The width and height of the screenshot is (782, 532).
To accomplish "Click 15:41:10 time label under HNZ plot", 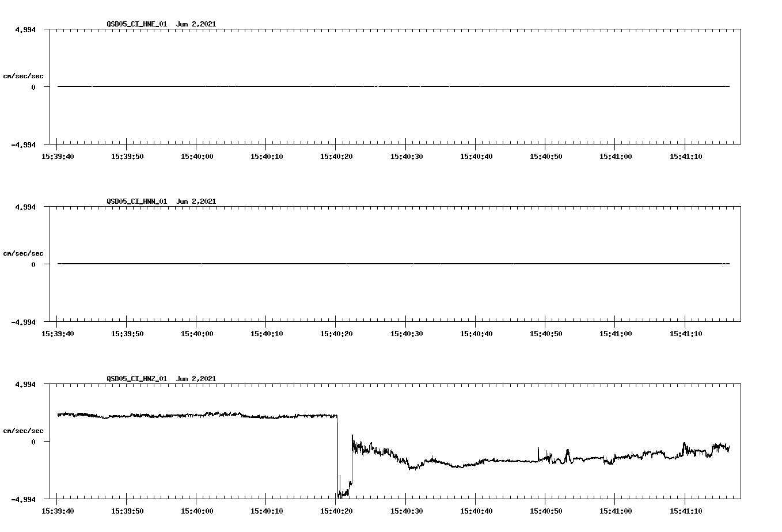I will (685, 511).
